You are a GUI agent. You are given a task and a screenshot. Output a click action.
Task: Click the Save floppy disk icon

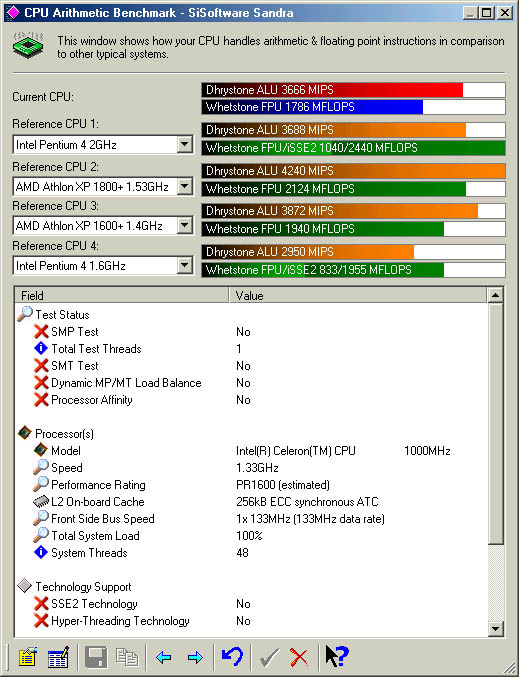tap(96, 657)
